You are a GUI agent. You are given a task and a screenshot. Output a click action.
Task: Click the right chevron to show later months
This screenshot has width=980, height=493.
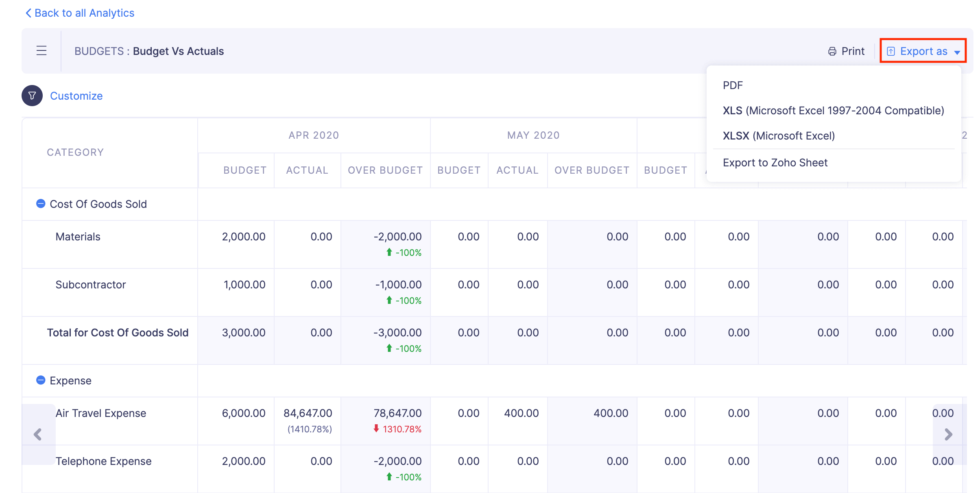coord(948,434)
